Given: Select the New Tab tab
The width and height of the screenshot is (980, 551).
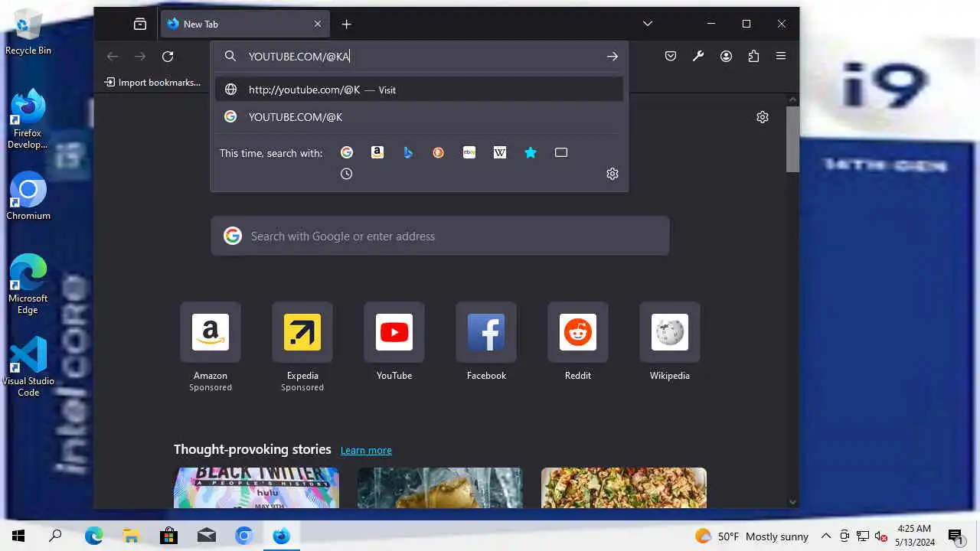Looking at the screenshot, I should coord(245,24).
